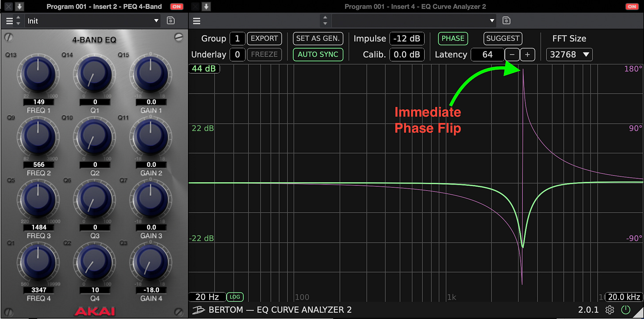
Task: Save the EQ Curve Analyzer preset
Action: pos(507,21)
